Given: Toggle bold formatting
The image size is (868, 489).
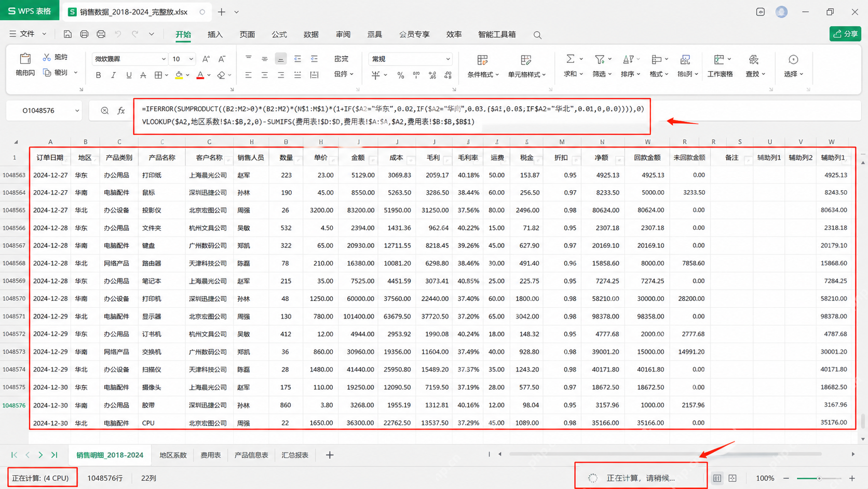Looking at the screenshot, I should coord(98,75).
